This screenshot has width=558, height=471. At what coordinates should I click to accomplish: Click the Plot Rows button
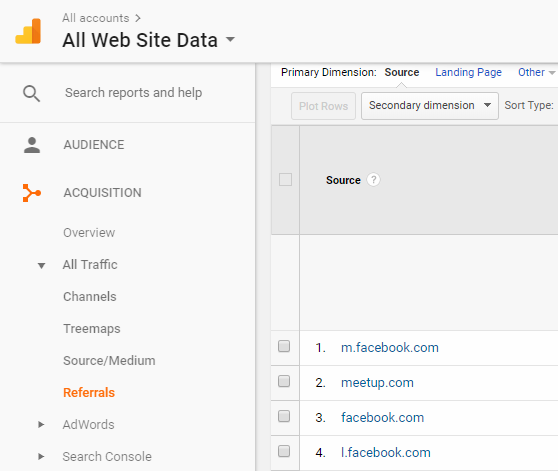click(x=323, y=106)
